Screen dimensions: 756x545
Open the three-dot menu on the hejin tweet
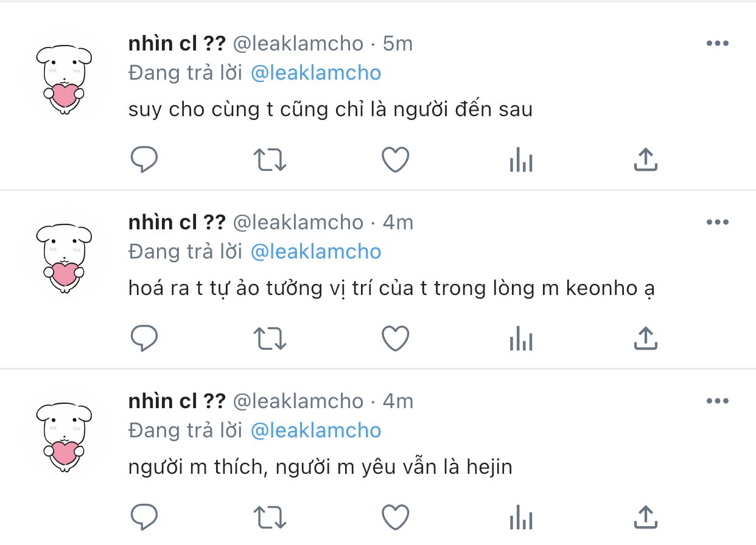718,401
